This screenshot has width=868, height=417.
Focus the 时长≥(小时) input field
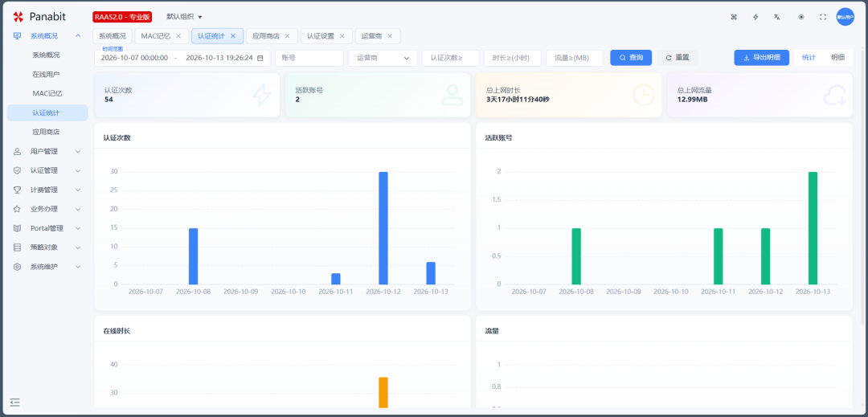pyautogui.click(x=513, y=58)
